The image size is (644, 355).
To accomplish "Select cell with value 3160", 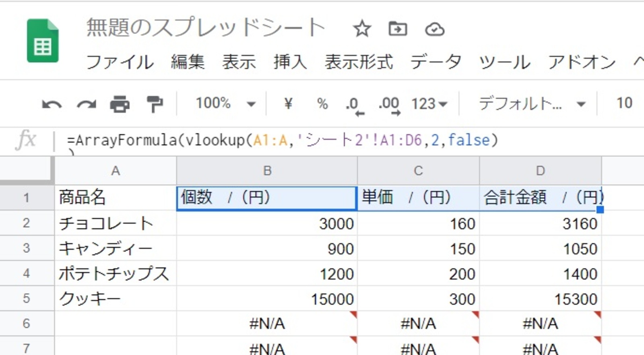I will (540, 223).
